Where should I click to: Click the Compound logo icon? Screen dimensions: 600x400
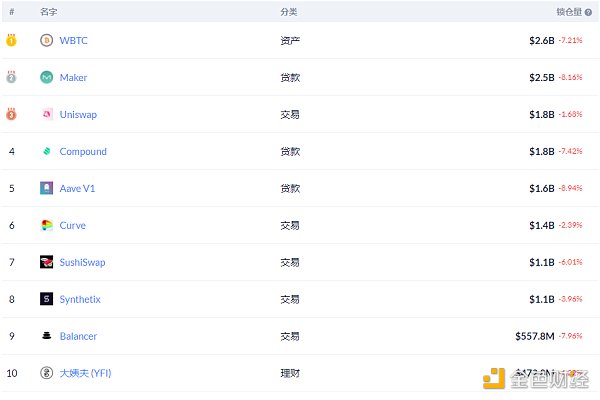coord(46,151)
